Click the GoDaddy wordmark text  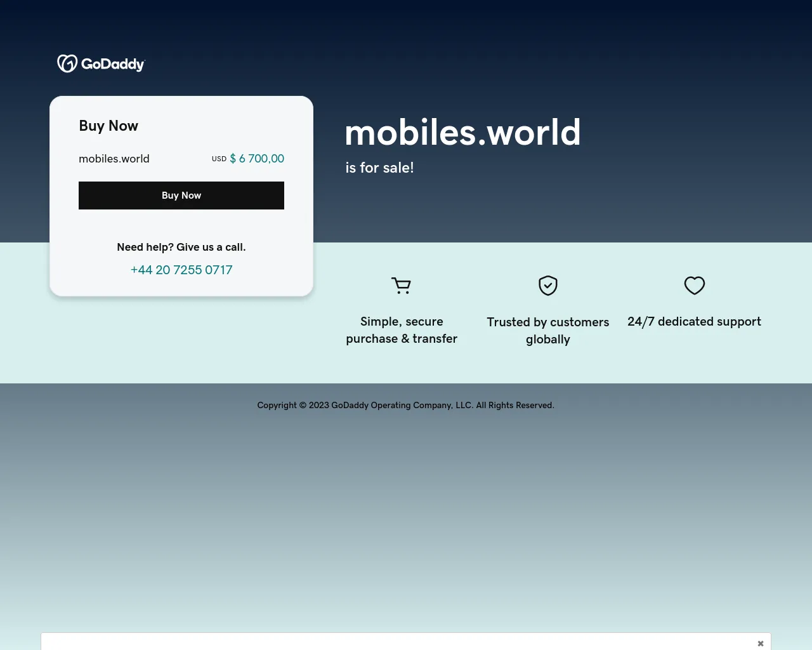[113, 64]
